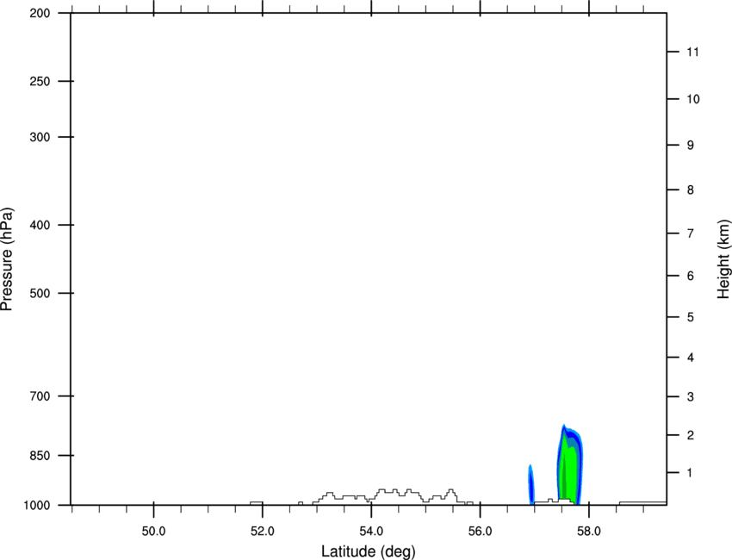Click the 10 km height label
This screenshot has width=732, height=560.
(693, 99)
